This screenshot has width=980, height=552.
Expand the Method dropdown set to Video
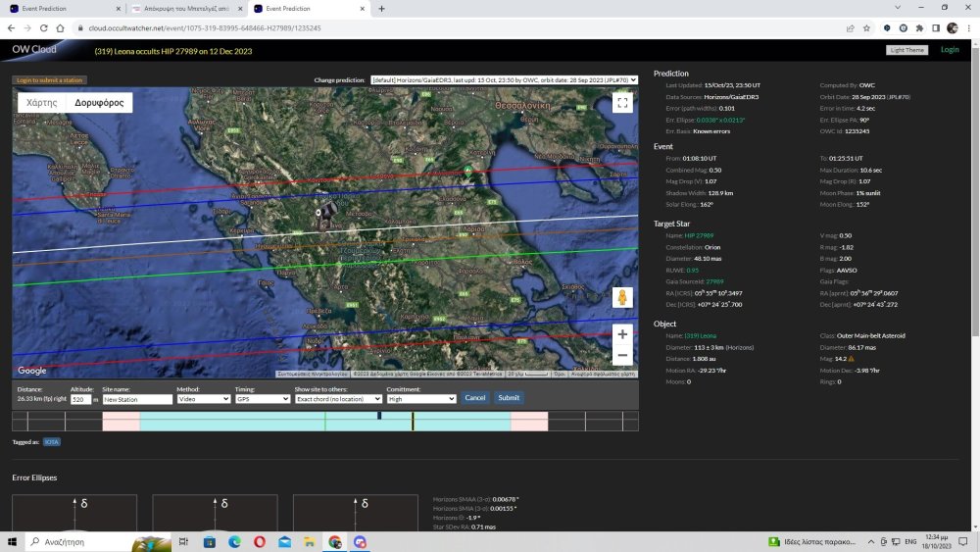[204, 399]
